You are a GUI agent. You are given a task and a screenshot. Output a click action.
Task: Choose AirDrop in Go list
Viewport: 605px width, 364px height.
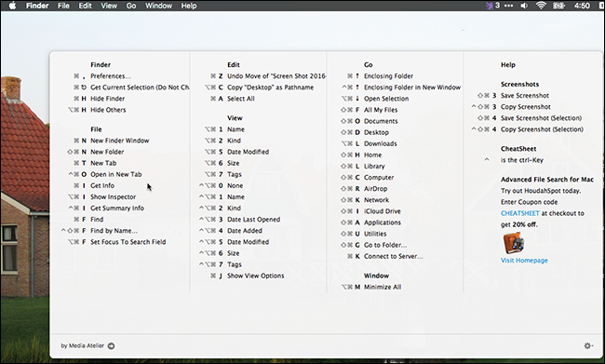pyautogui.click(x=375, y=188)
